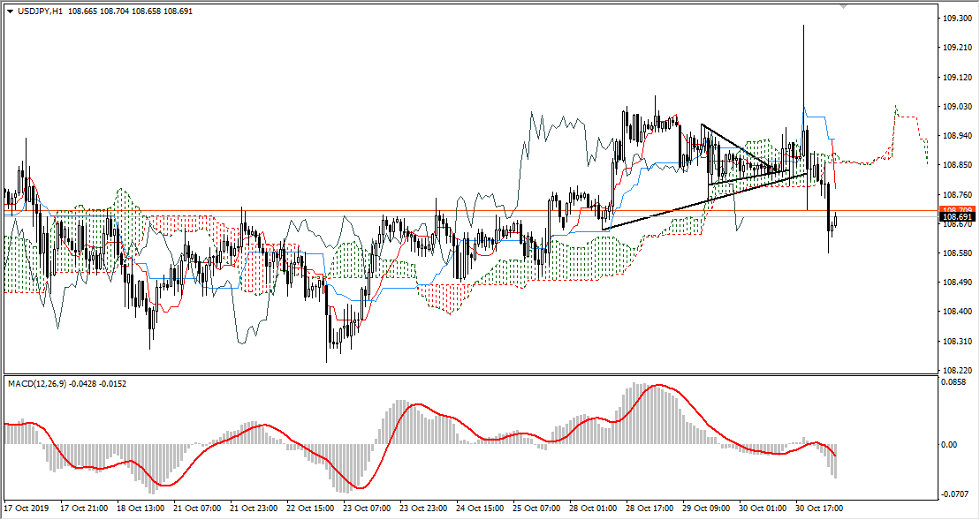This screenshot has width=980, height=520.
Task: Click the 108.940 price scale label
Action: (956, 135)
